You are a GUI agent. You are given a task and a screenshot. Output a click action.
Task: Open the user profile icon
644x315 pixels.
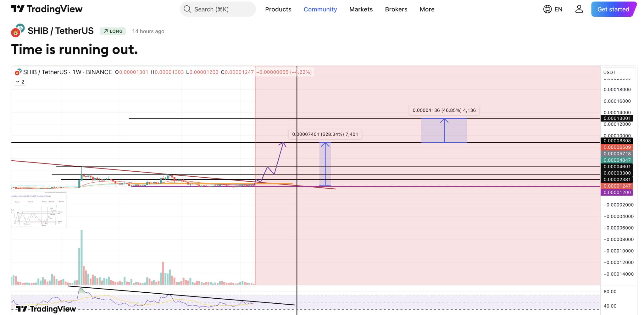coord(579,9)
